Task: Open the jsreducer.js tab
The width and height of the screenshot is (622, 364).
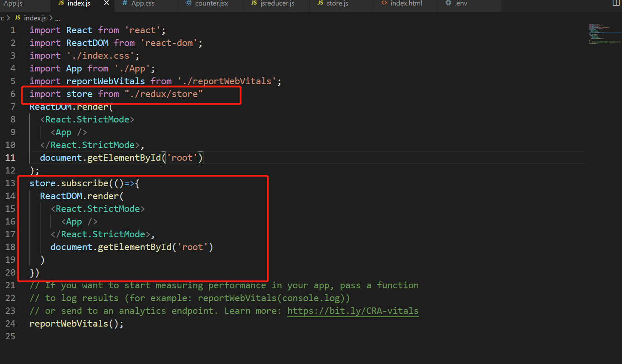Action: pyautogui.click(x=277, y=3)
